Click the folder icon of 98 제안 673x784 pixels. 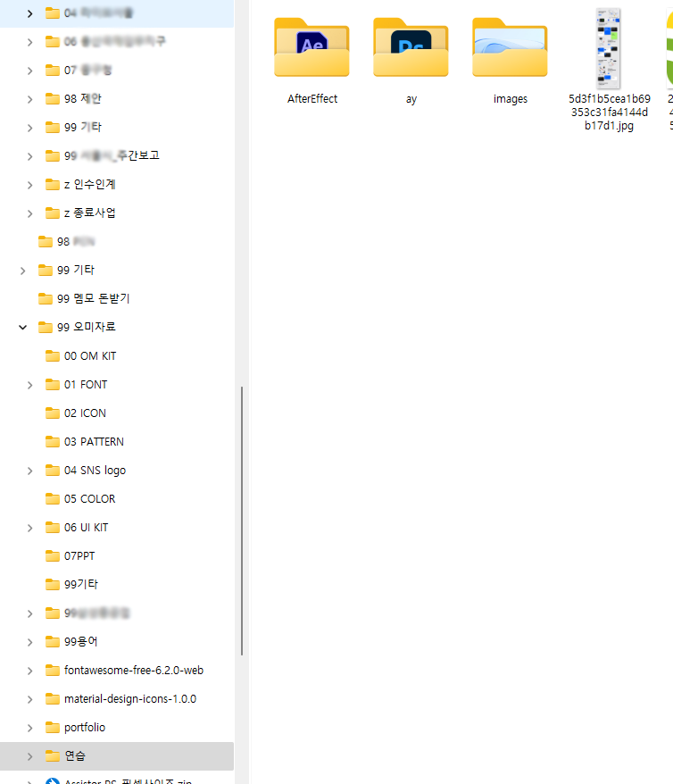pos(53,98)
